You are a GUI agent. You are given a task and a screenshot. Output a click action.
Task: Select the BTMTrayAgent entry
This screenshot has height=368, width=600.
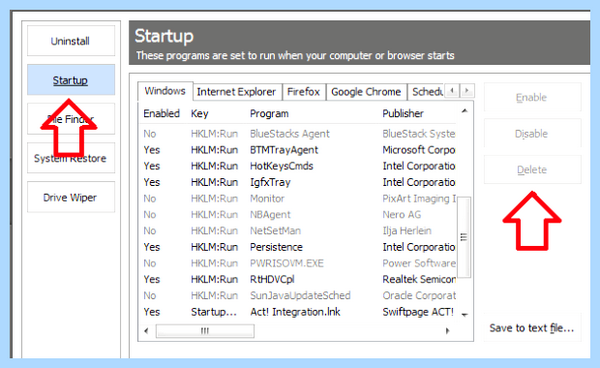[x=298, y=150]
